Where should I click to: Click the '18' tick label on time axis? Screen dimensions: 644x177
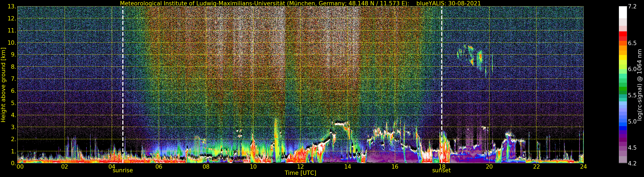(442, 167)
